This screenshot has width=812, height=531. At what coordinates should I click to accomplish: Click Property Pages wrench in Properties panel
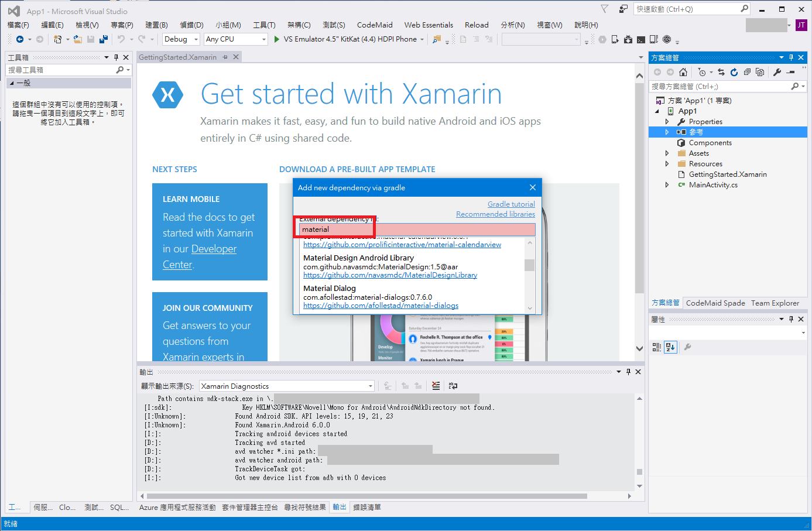coord(688,347)
